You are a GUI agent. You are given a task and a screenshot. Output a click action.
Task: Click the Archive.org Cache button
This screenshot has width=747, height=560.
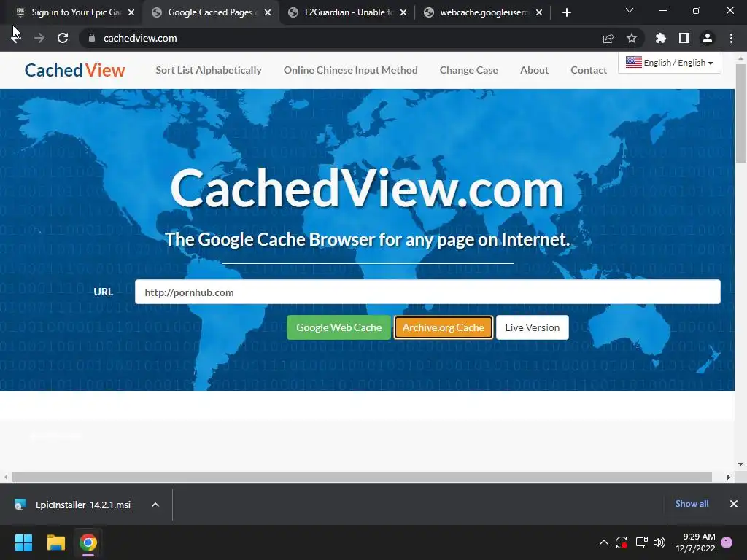[443, 327]
